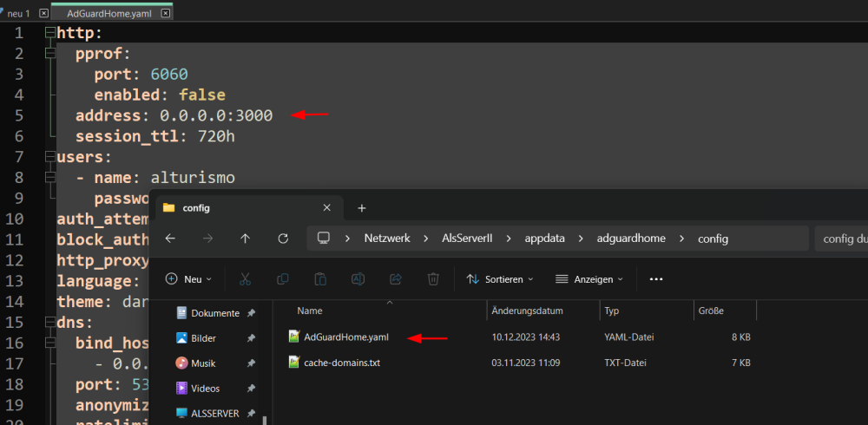This screenshot has height=425, width=868.
Task: Expand chevron after adguardhome breadcrumb
Action: point(682,239)
